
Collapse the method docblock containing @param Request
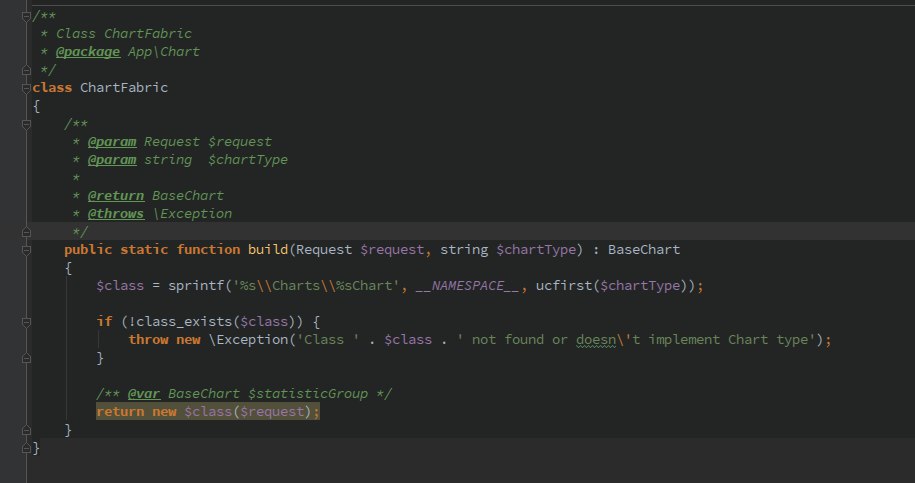tap(26, 124)
